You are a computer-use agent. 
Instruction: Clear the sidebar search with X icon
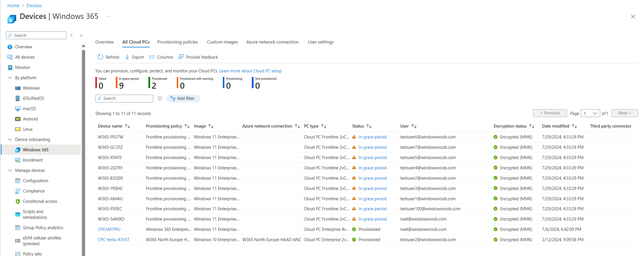(x=71, y=35)
